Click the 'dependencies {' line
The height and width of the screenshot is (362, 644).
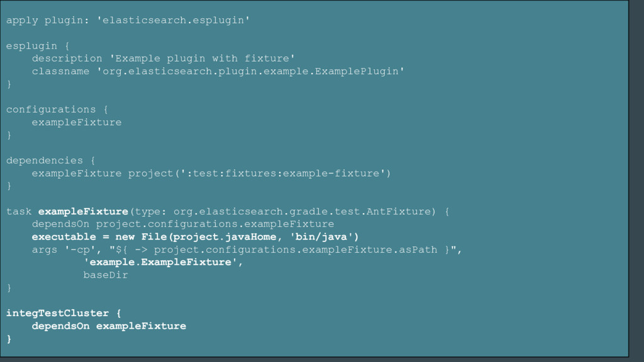pyautogui.click(x=50, y=160)
